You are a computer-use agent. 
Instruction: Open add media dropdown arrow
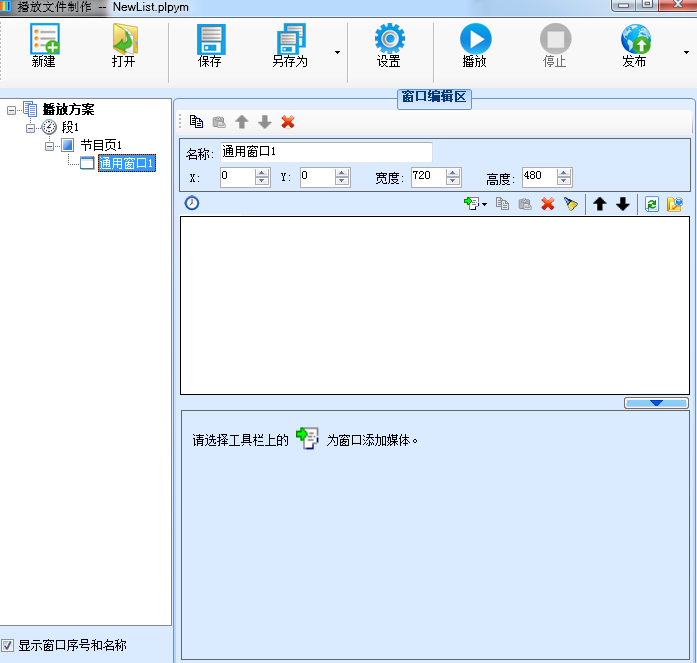coord(485,204)
